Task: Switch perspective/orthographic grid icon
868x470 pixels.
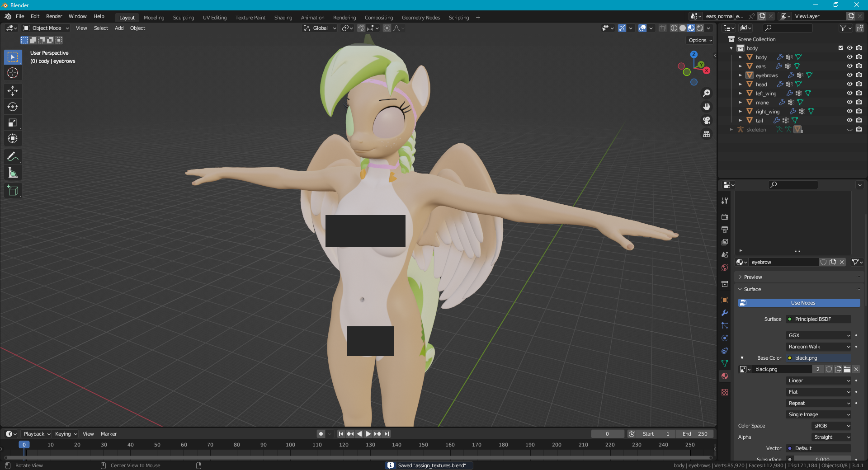Action: tap(707, 134)
